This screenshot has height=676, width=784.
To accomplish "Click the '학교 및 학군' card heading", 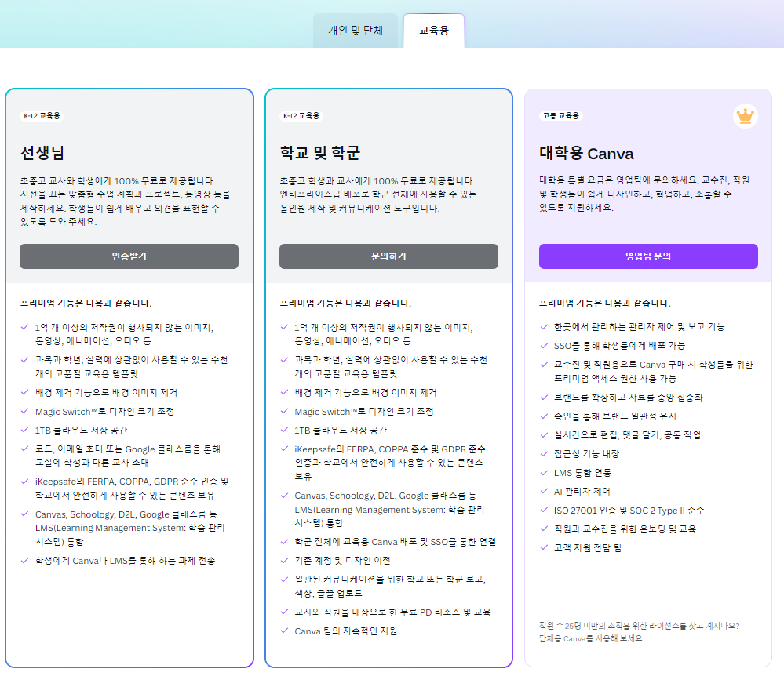I will click(x=320, y=153).
